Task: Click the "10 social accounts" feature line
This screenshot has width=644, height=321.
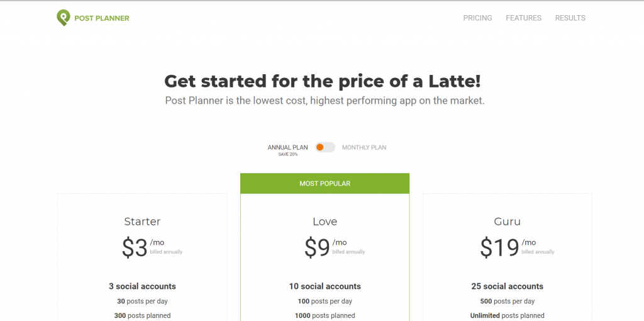Action: [325, 286]
